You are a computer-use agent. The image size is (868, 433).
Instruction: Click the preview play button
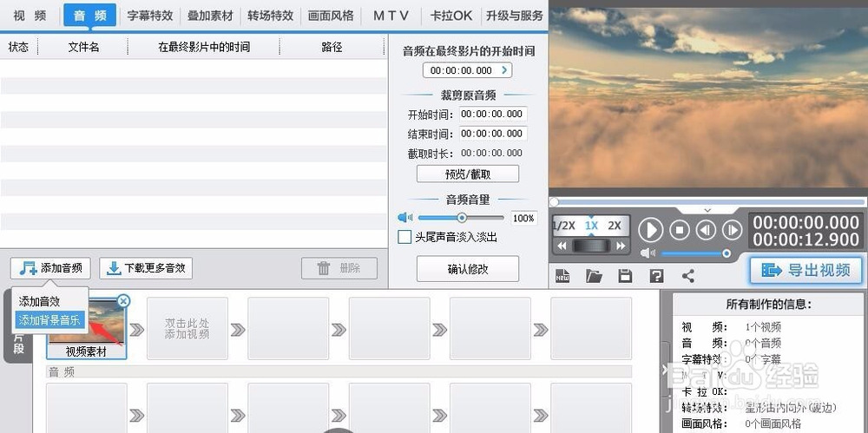point(650,229)
